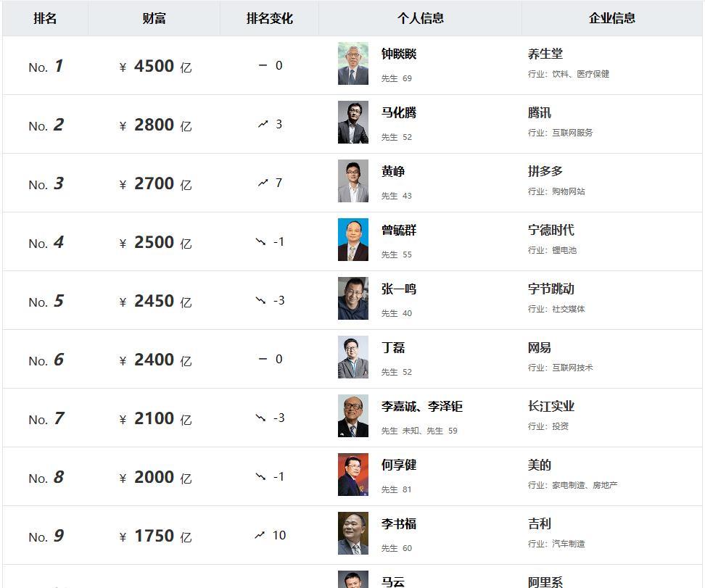Click the name 李书福
This screenshot has height=588, width=705.
click(x=399, y=523)
